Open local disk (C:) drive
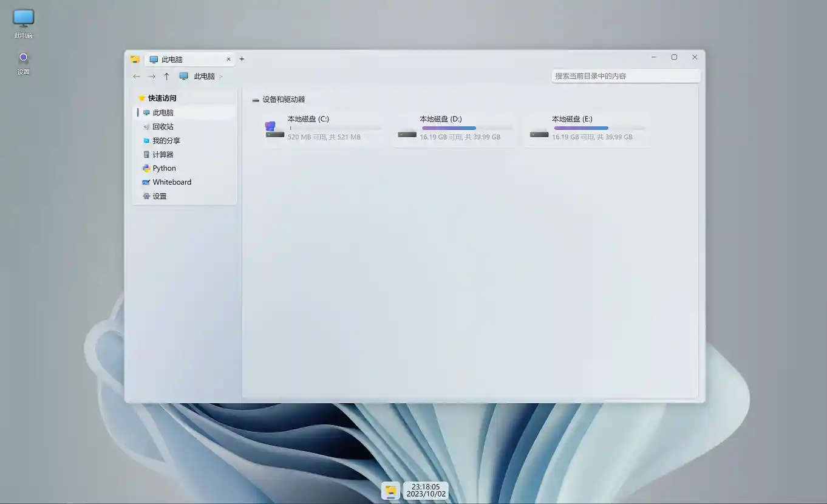 (x=322, y=129)
